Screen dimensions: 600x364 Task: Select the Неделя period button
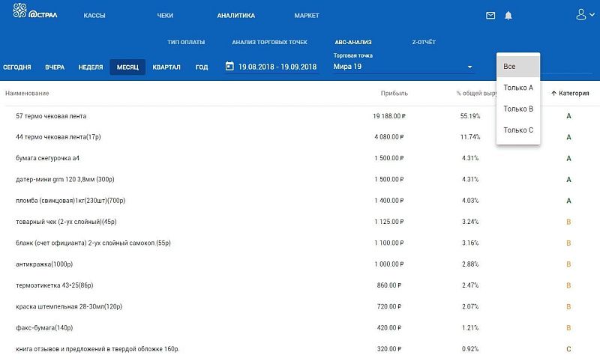click(91, 67)
